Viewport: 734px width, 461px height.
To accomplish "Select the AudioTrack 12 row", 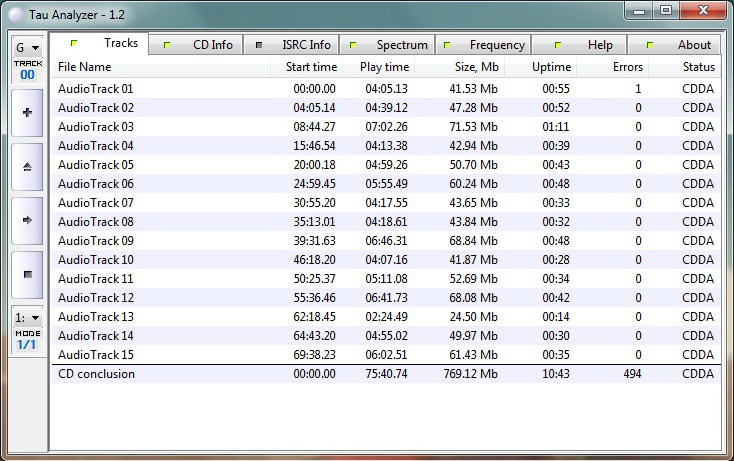I will click(x=386, y=298).
